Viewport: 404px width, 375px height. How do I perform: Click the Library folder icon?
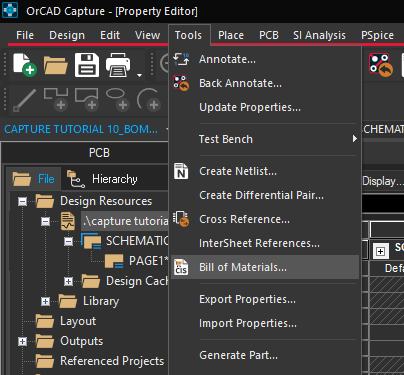coord(68,301)
